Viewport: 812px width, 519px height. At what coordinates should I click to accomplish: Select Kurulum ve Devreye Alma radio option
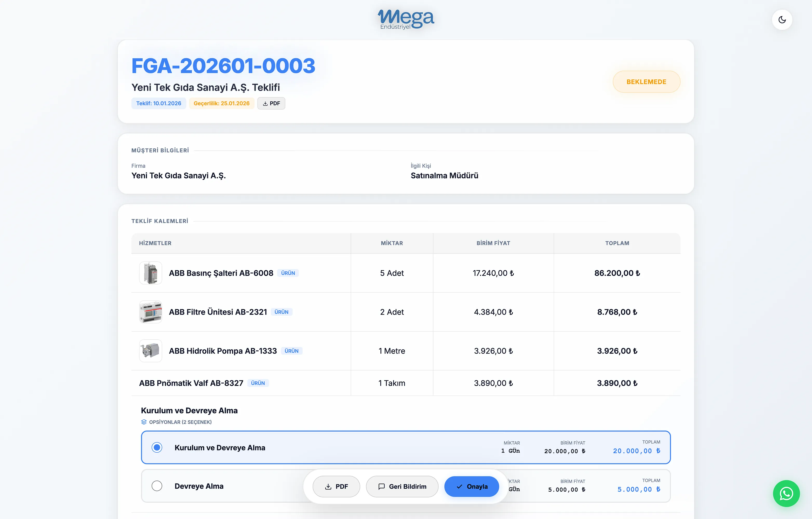[157, 448]
